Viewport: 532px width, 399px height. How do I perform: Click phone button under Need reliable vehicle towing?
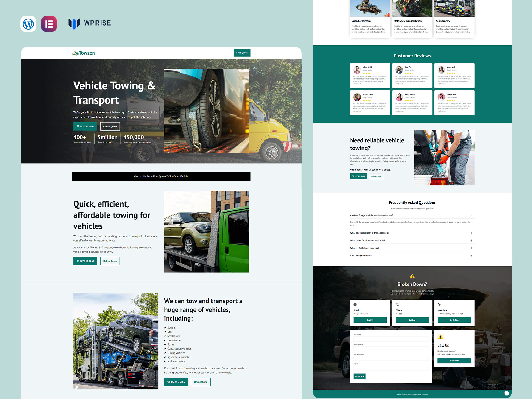pyautogui.click(x=359, y=176)
